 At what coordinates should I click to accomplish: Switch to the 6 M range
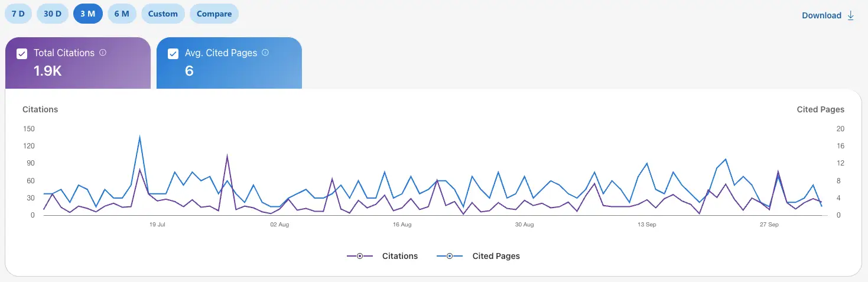point(122,14)
